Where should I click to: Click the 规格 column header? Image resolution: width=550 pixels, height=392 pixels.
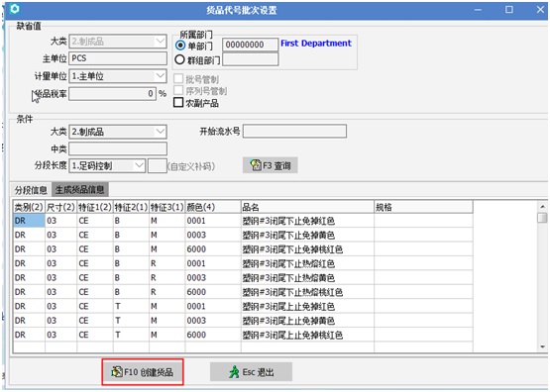tap(423, 207)
